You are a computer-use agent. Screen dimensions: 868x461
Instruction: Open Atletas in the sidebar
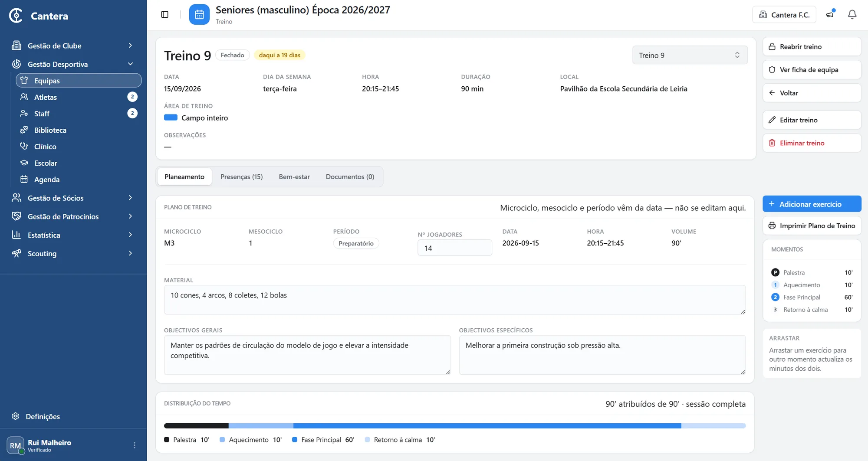click(79, 97)
